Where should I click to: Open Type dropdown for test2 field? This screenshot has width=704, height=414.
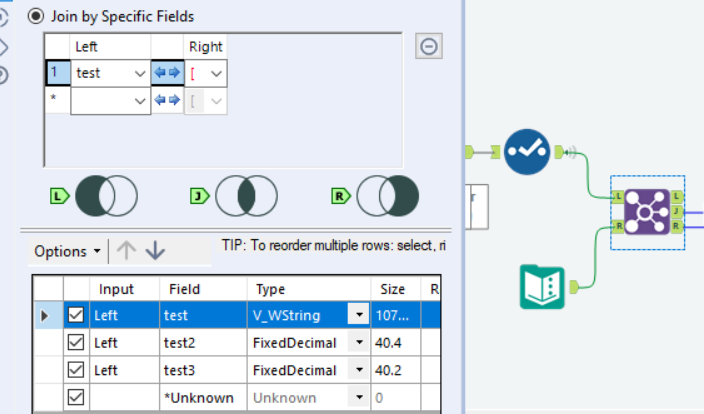pyautogui.click(x=359, y=343)
